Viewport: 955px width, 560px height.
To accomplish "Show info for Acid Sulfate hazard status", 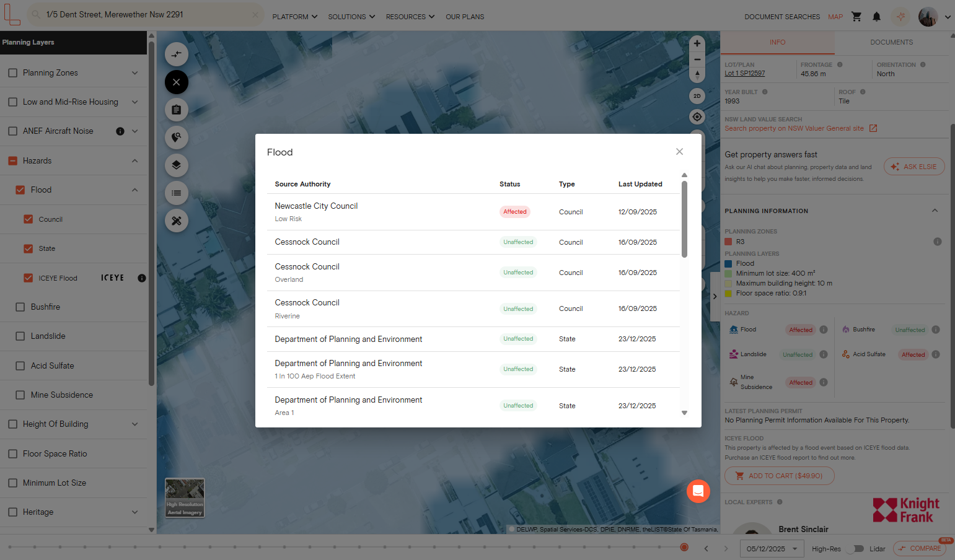I will click(936, 354).
